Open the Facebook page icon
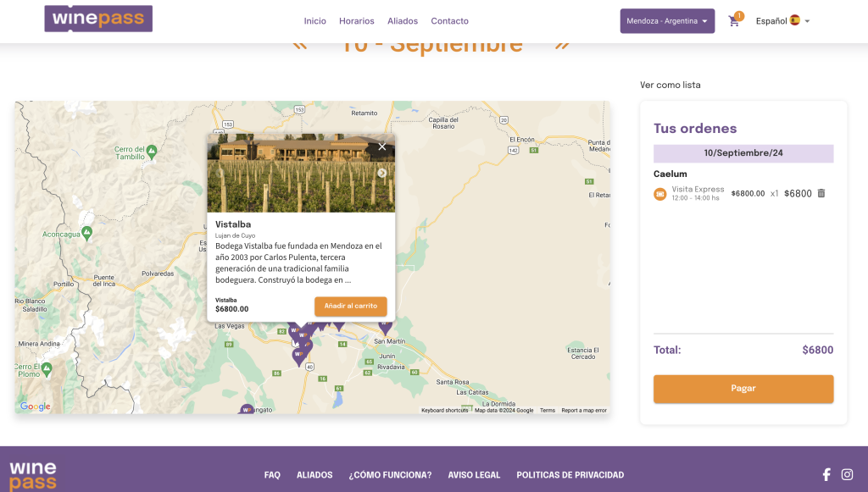The height and width of the screenshot is (492, 868). (x=826, y=474)
